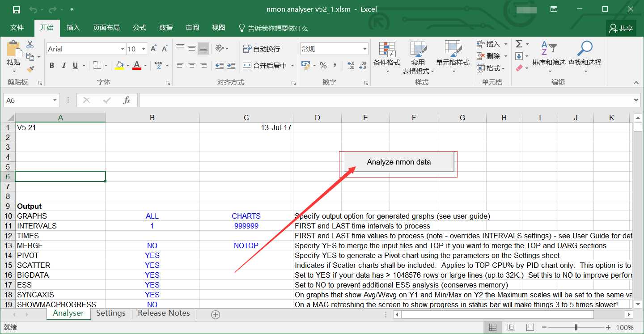Click the Insert Function fx icon
The image size is (644, 334).
pyautogui.click(x=127, y=100)
